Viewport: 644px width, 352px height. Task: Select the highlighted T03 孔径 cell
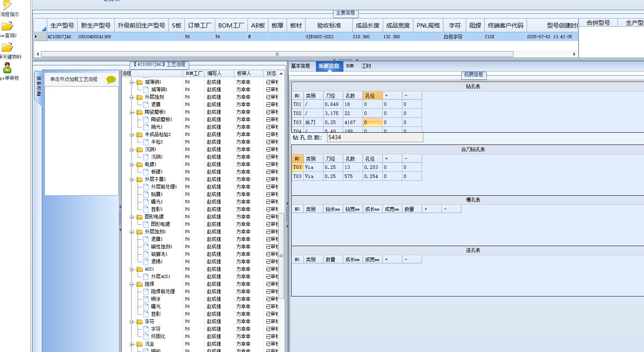(372, 122)
